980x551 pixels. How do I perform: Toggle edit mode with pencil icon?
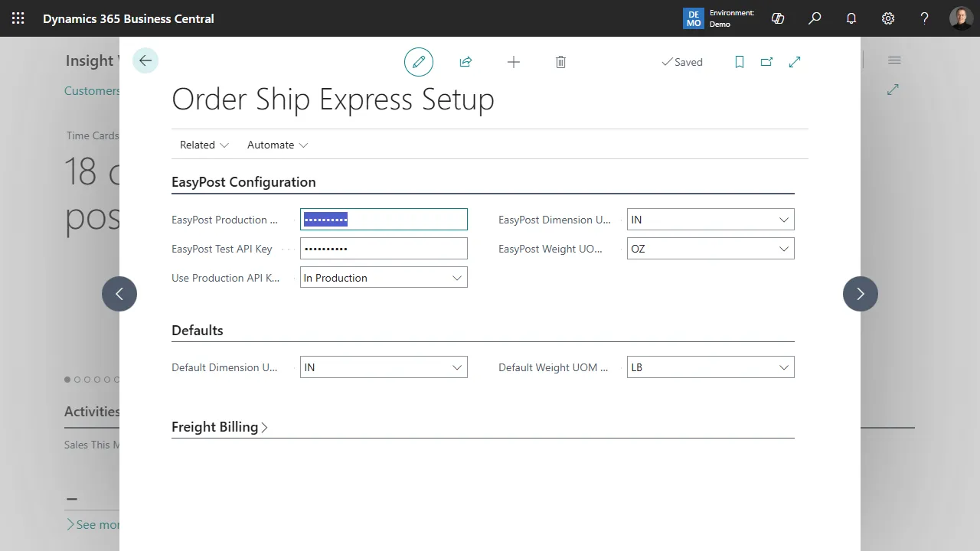pos(419,62)
